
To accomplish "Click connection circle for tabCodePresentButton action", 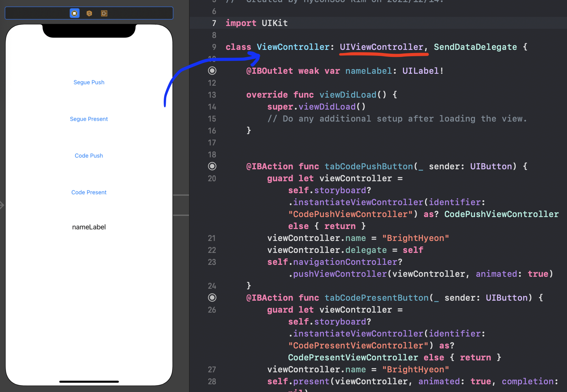I will 212,298.
